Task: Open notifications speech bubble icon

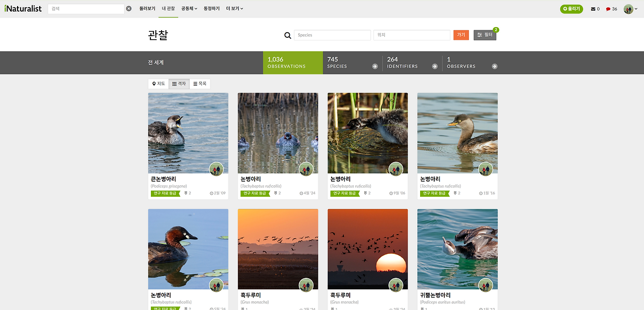Action: click(x=611, y=9)
